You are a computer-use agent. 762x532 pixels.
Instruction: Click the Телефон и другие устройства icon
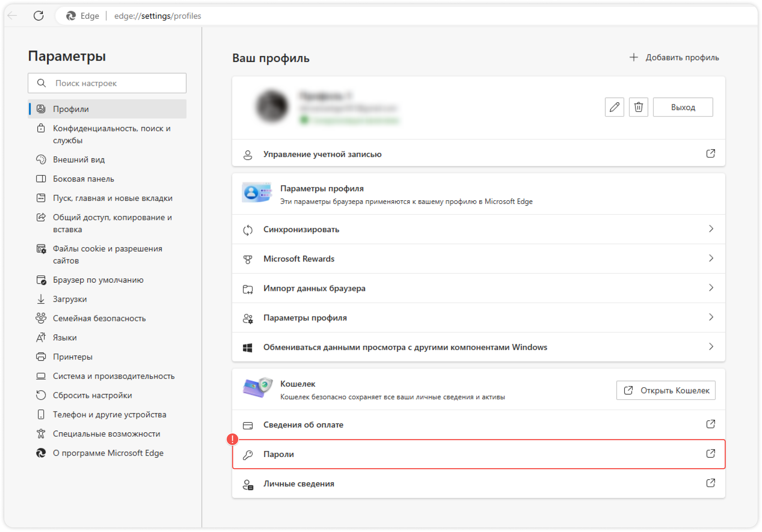[41, 414]
